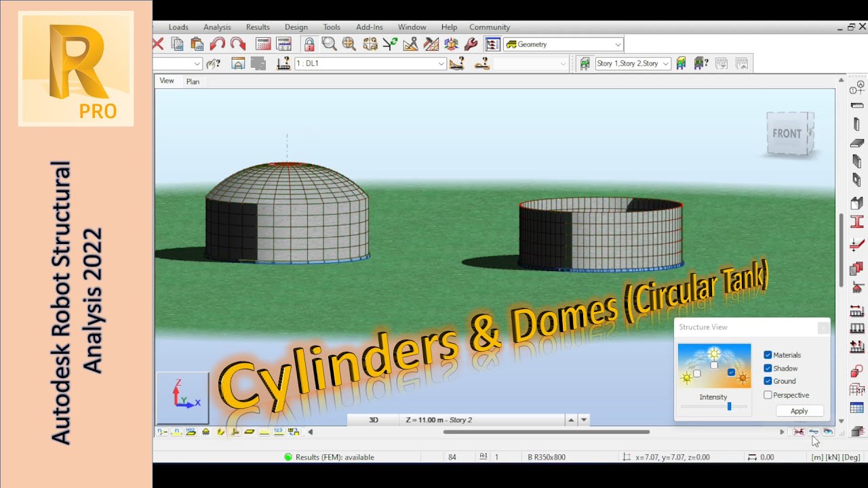
Task: Open the Window menu
Action: point(412,27)
